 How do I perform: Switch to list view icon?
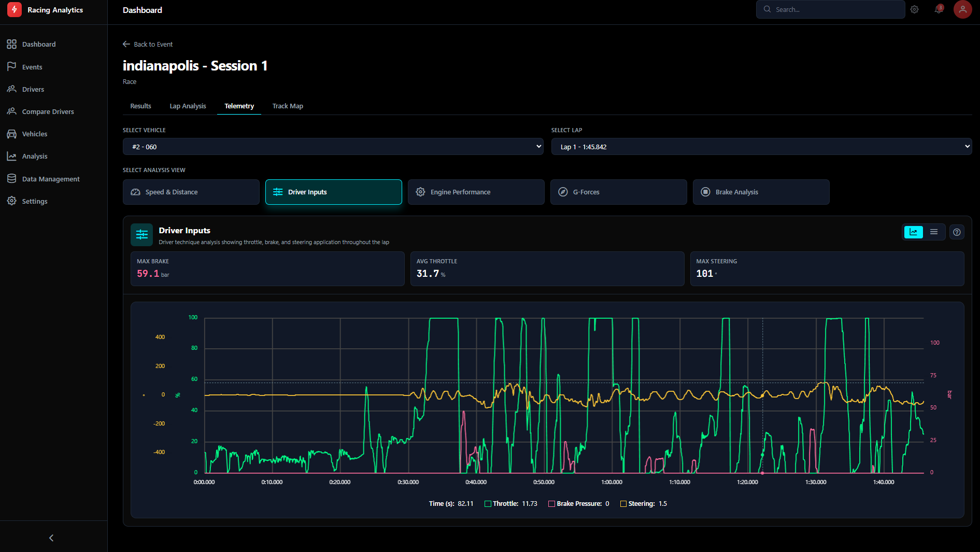tap(934, 232)
